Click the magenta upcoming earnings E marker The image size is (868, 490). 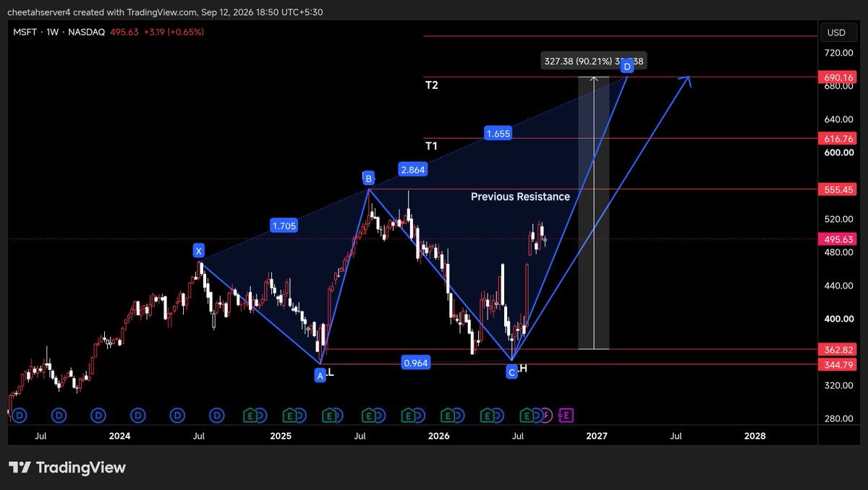click(566, 415)
